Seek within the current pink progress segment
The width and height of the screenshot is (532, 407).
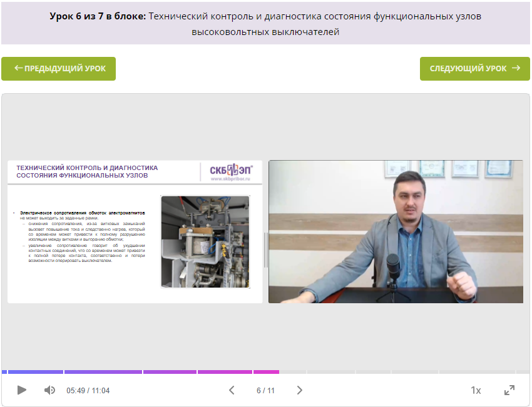pyautogui.click(x=267, y=372)
